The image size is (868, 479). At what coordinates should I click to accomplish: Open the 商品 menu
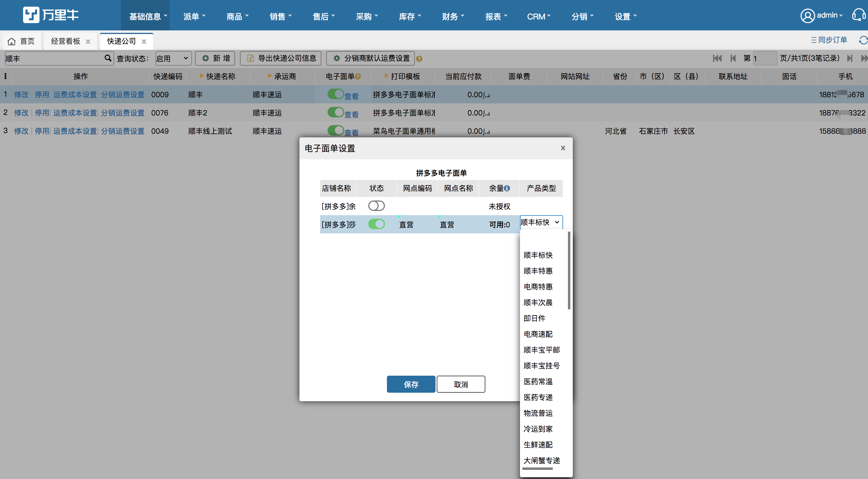[x=238, y=16]
